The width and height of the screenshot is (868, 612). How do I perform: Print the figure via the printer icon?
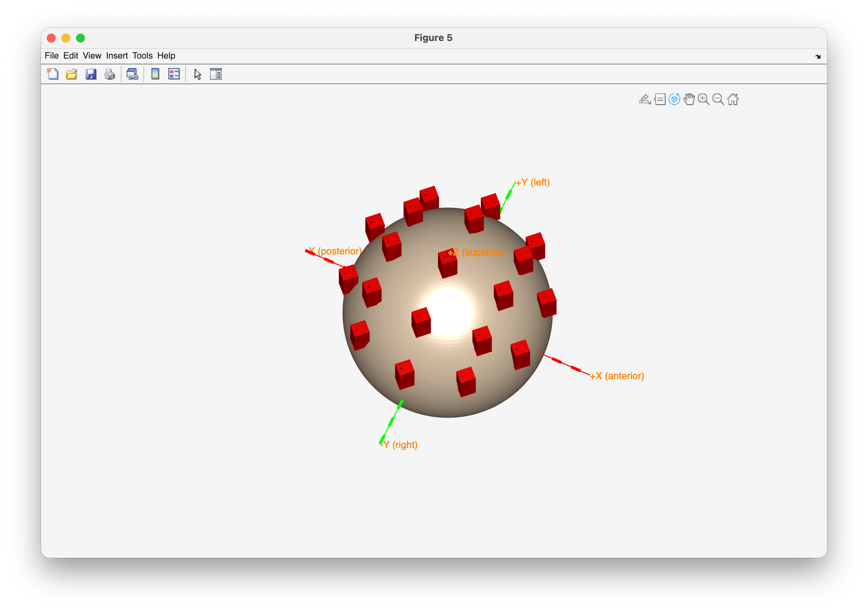click(110, 74)
